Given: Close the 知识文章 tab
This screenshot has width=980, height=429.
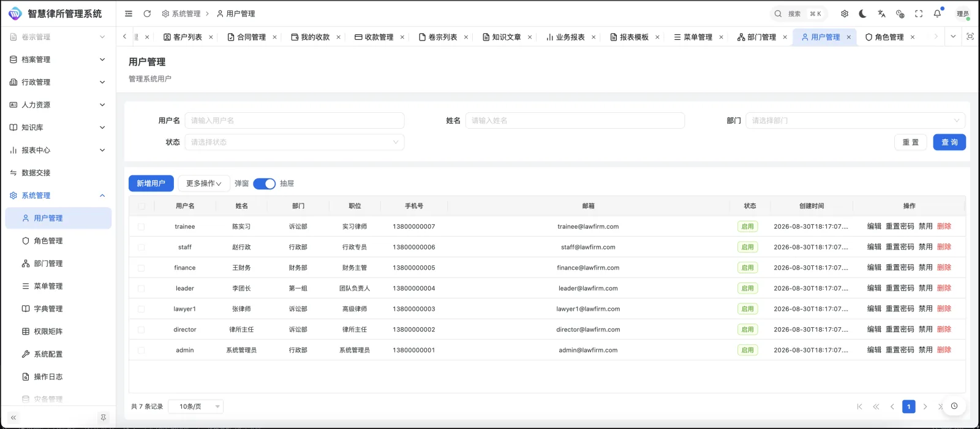Looking at the screenshot, I should point(530,37).
